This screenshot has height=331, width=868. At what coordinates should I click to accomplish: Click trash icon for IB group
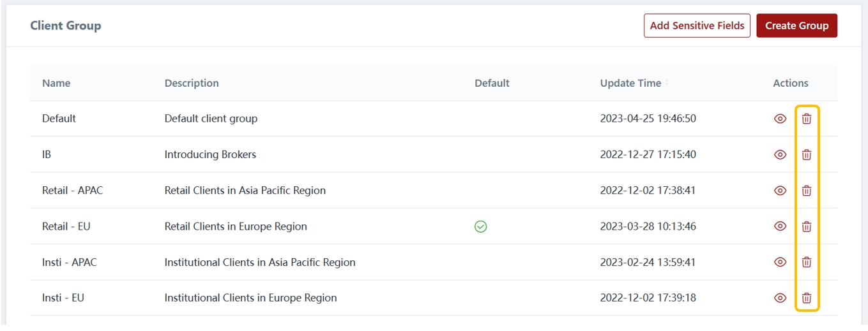807,154
